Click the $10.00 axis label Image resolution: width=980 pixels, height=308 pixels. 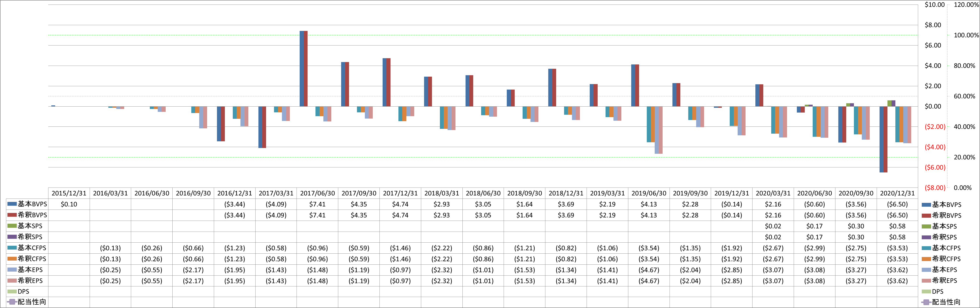click(x=935, y=5)
